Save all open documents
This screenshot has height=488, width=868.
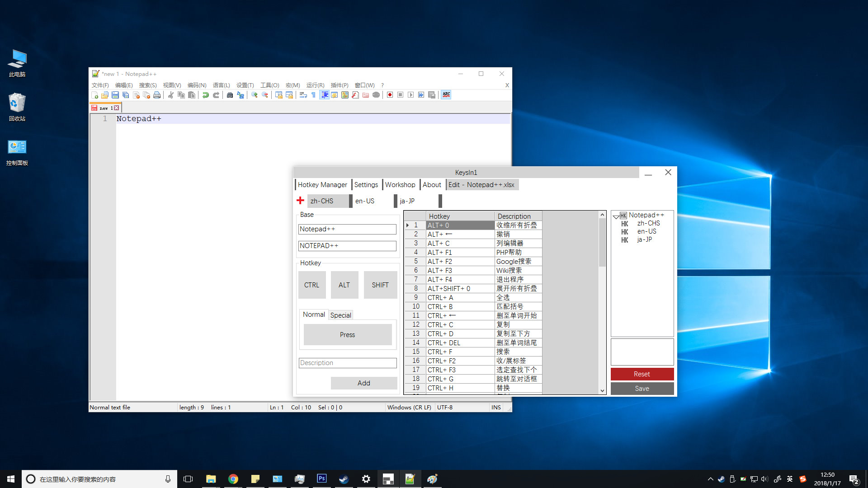tap(125, 95)
